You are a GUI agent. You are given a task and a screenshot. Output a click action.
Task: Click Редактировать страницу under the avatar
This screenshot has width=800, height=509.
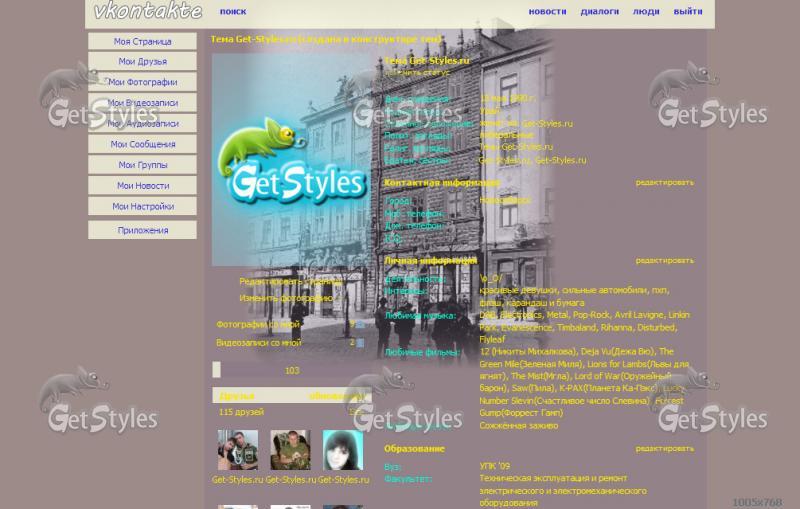click(x=291, y=282)
